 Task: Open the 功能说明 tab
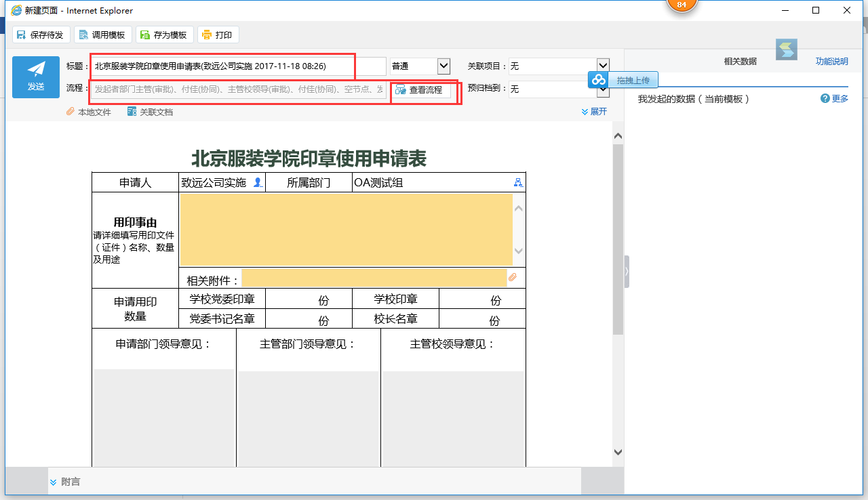point(831,62)
